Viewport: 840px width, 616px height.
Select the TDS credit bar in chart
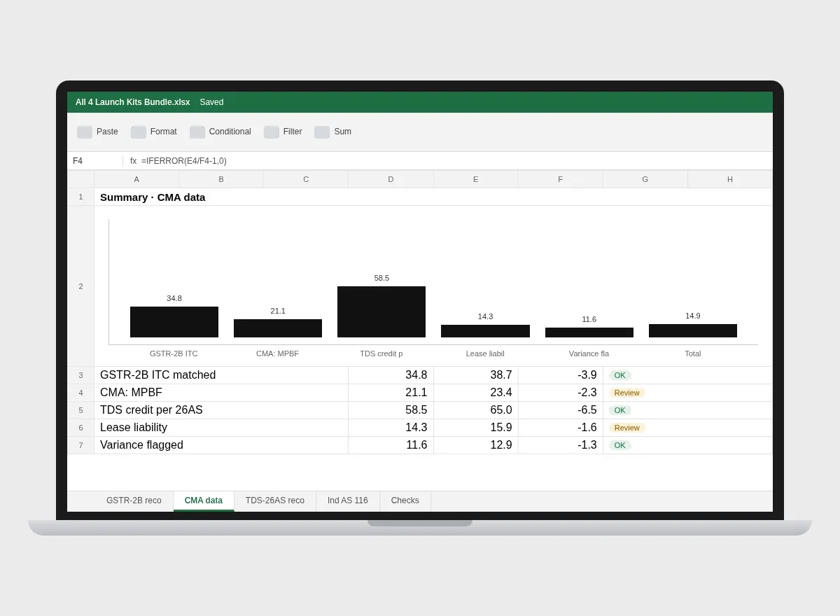pos(381,311)
